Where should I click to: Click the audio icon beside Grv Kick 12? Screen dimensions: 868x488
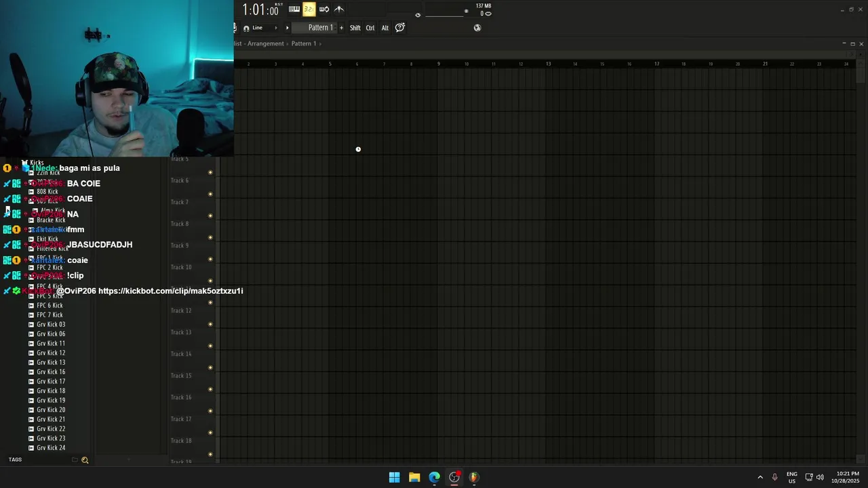31,353
